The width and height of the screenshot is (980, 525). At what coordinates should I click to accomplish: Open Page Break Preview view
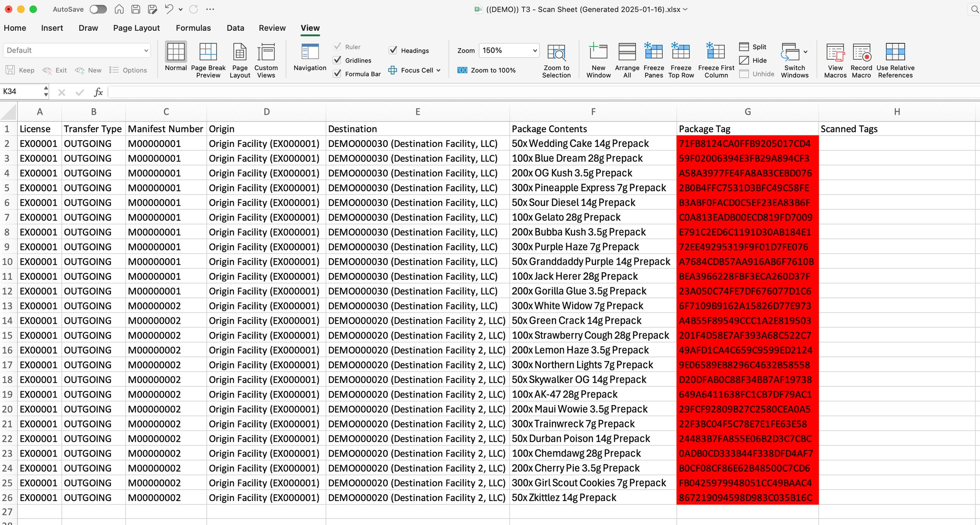click(208, 52)
